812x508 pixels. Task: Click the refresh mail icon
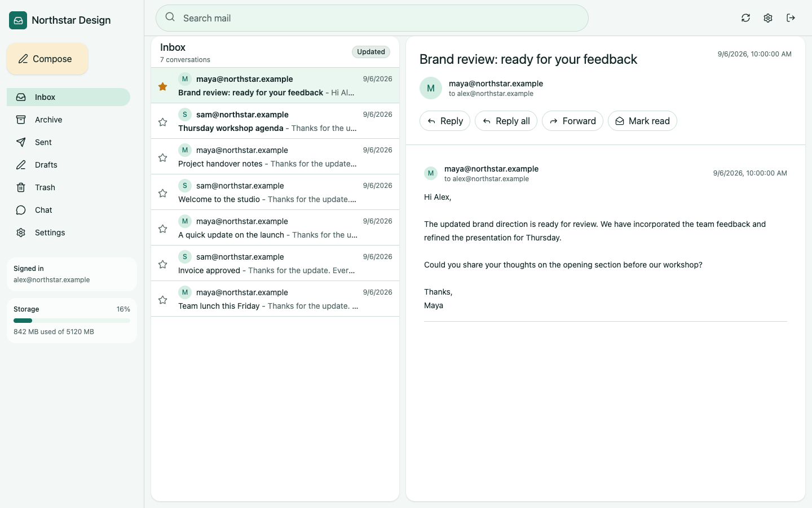point(745,18)
